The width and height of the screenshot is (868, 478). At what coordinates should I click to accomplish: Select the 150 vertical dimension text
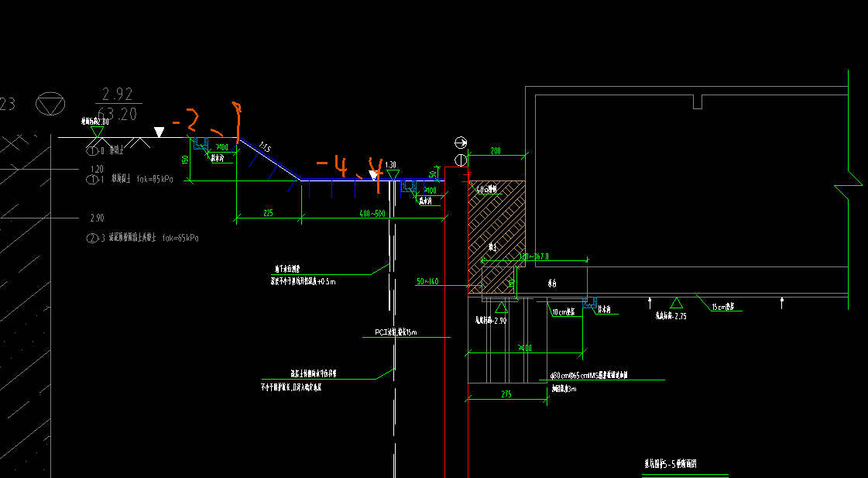185,160
